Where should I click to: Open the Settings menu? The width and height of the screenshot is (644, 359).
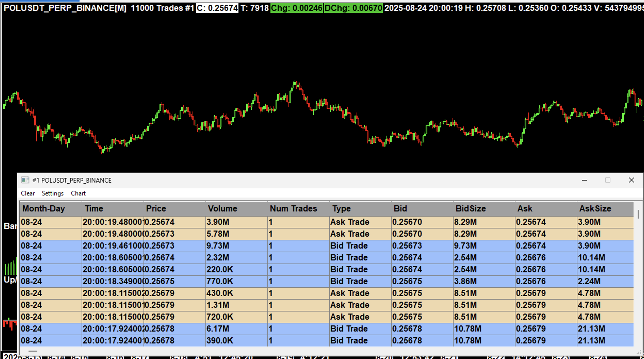click(53, 193)
